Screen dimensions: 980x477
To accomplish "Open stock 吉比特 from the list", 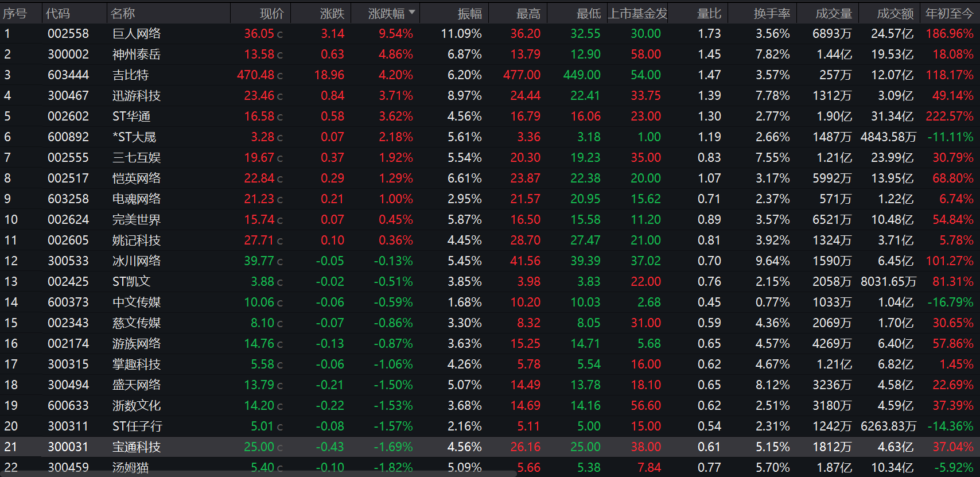I will (130, 75).
